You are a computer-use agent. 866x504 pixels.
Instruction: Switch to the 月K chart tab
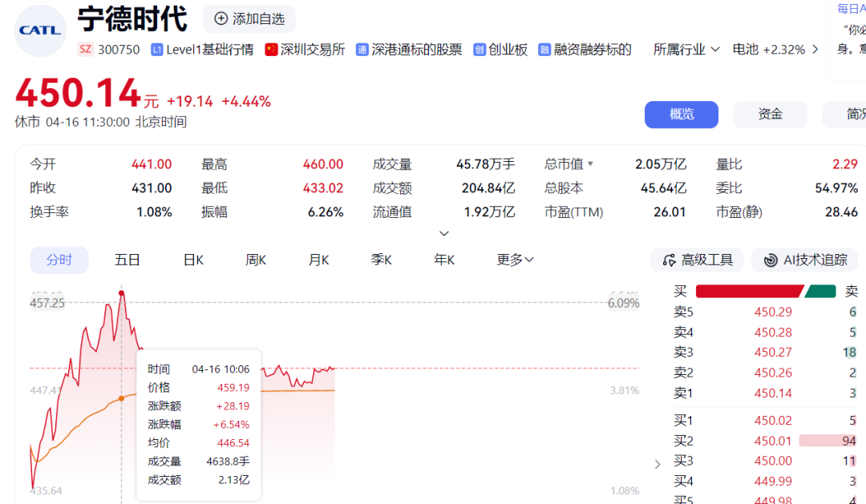pos(318,260)
